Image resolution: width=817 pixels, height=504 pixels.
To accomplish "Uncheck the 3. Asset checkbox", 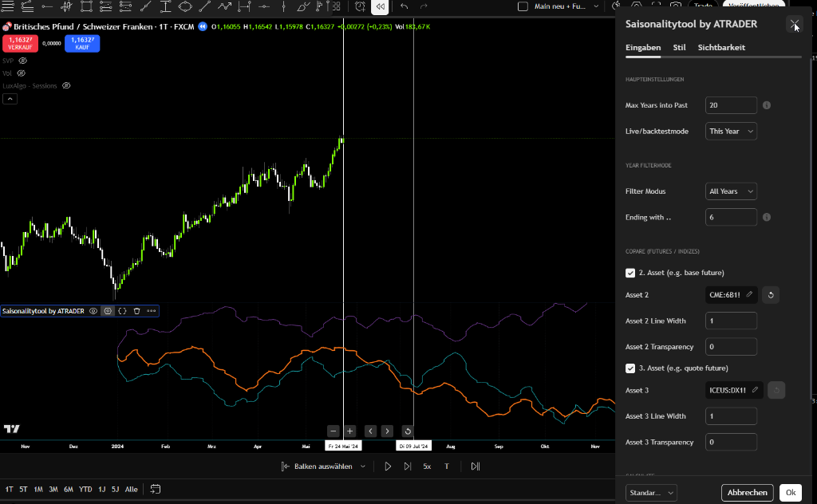I will click(630, 368).
